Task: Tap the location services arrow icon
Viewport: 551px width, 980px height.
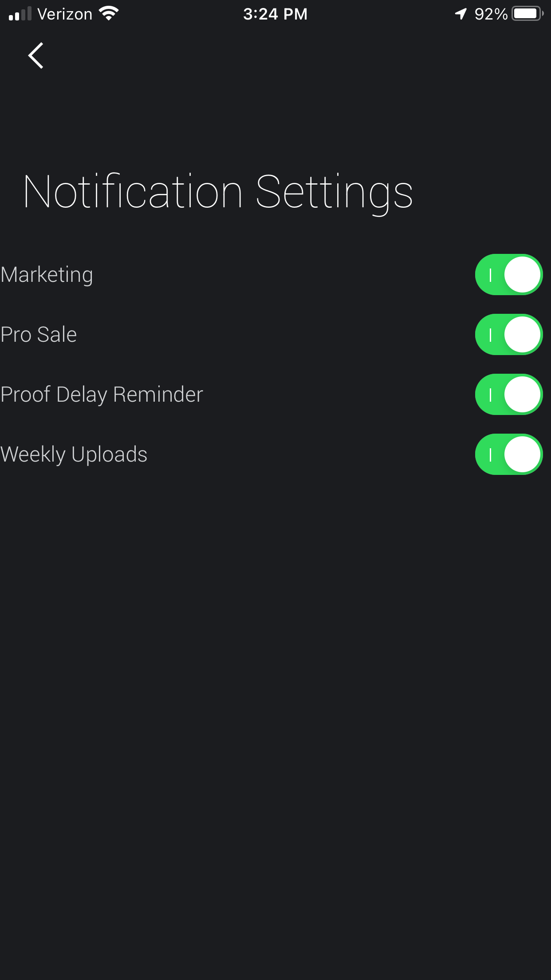Action: click(461, 14)
